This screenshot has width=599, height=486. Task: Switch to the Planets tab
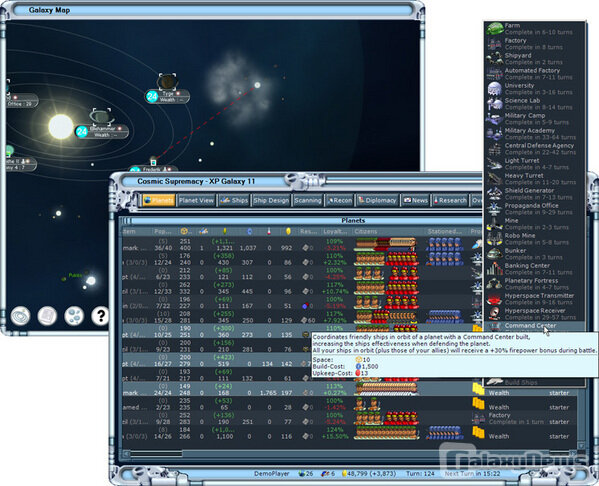click(159, 200)
